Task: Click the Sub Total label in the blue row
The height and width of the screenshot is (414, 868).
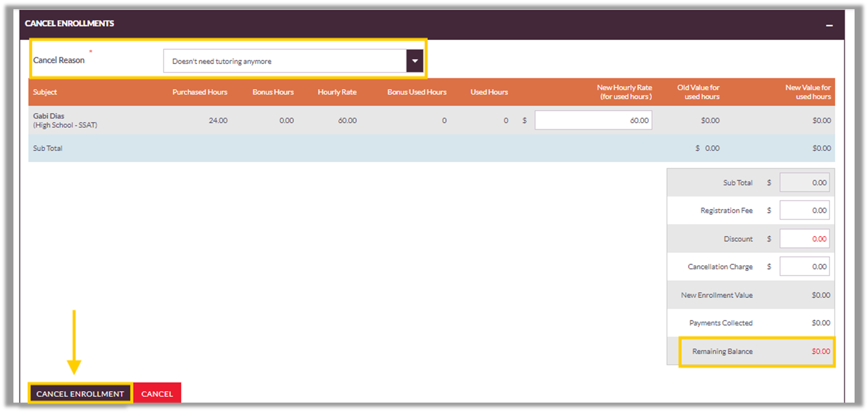Action: click(47, 148)
